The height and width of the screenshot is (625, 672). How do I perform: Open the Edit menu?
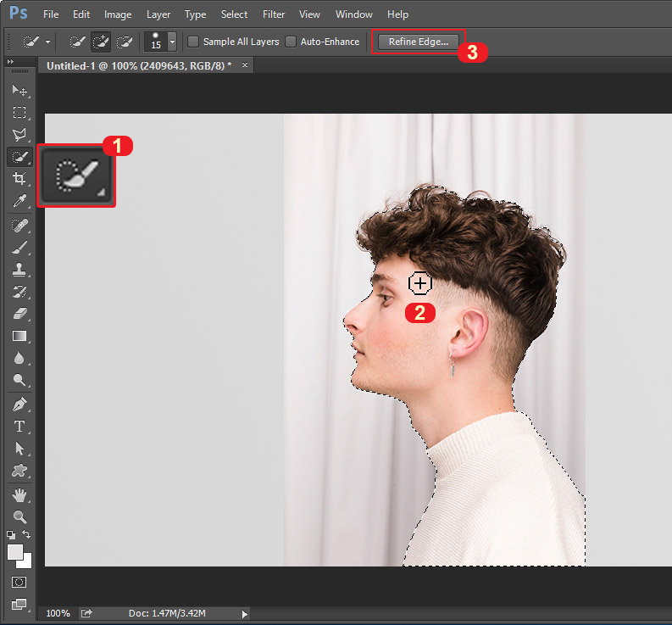click(x=81, y=14)
